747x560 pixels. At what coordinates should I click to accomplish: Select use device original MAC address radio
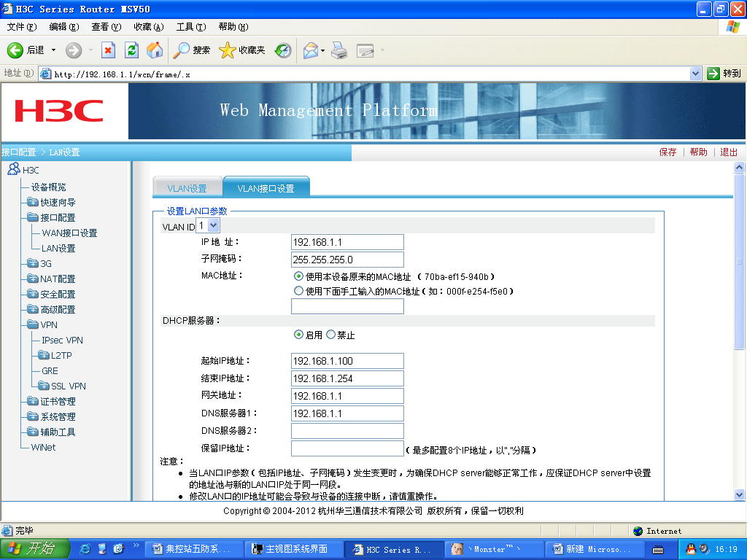coord(298,277)
